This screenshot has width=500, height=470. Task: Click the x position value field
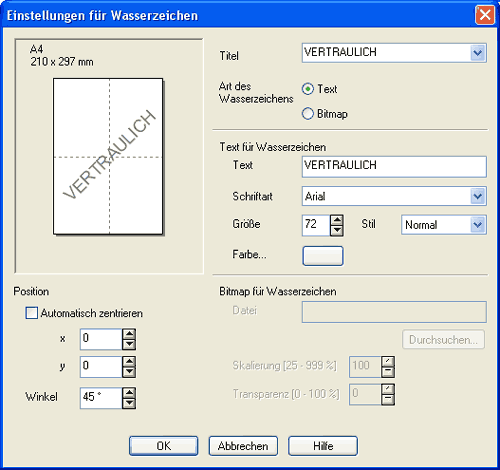101,339
